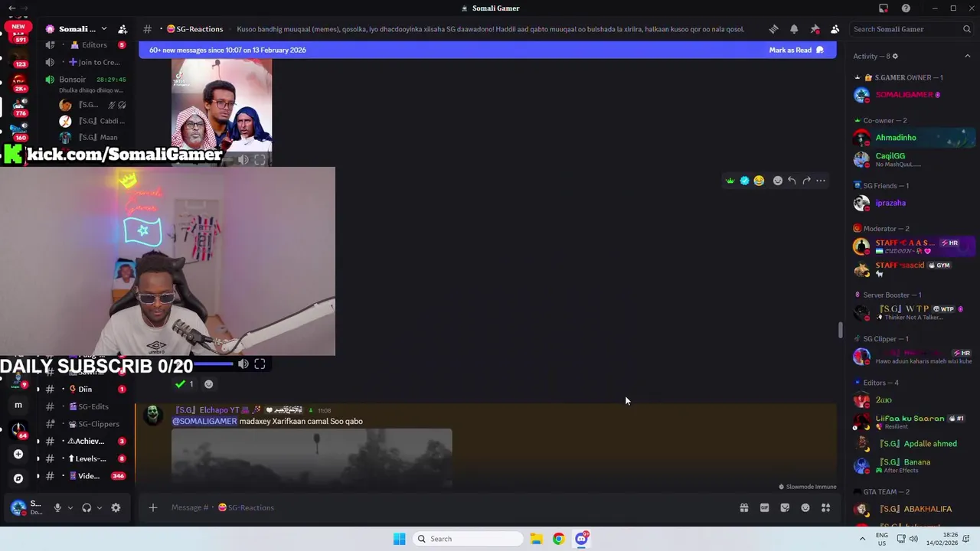Add the green crown reaction

[x=730, y=181]
